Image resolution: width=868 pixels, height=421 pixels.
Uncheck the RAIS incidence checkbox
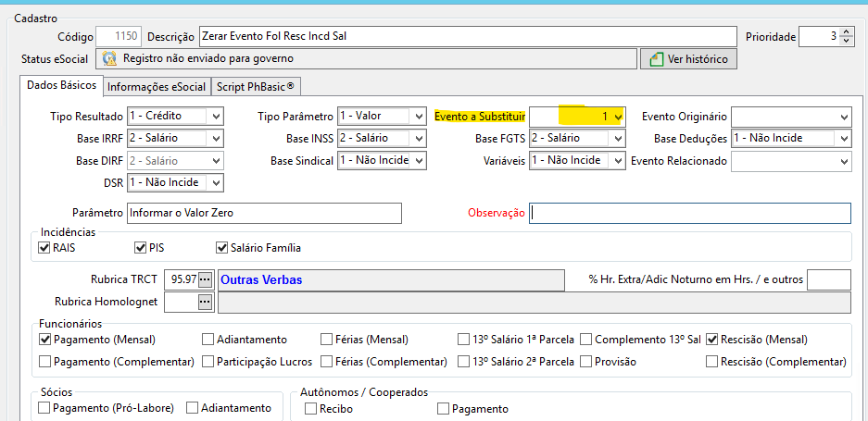coord(44,248)
